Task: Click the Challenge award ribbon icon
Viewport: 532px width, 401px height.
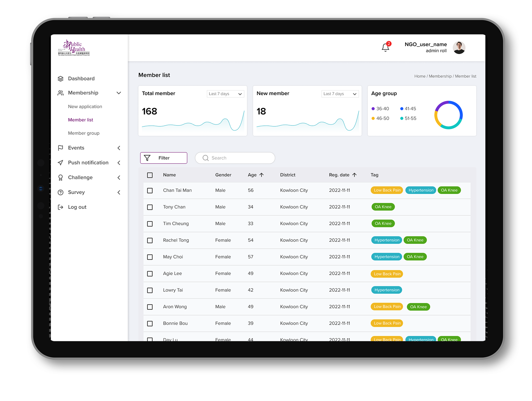Action: [61, 178]
